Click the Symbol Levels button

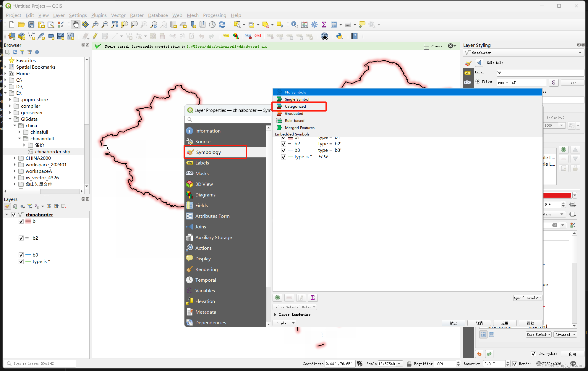coord(527,298)
